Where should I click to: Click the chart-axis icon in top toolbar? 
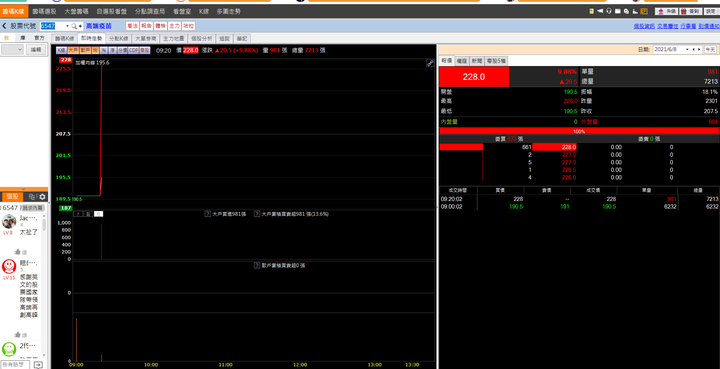click(x=636, y=11)
